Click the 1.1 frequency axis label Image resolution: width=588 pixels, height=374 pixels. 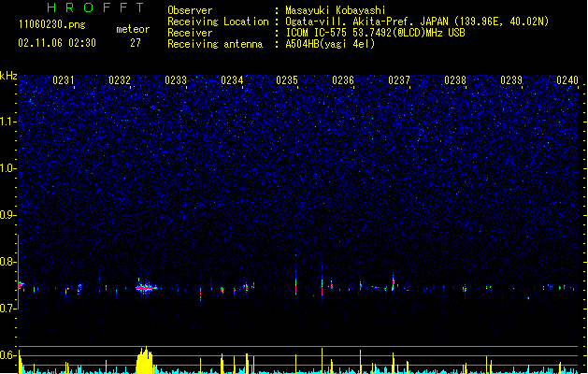point(8,122)
